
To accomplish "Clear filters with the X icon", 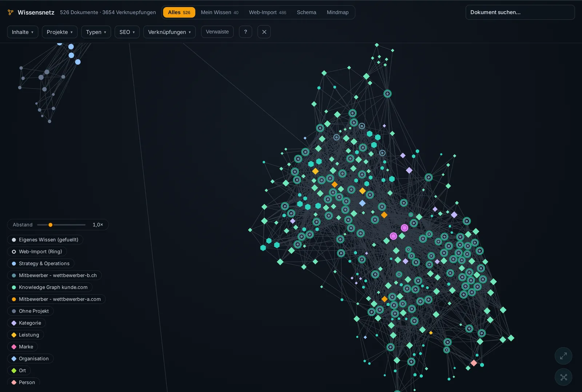I will tap(264, 32).
